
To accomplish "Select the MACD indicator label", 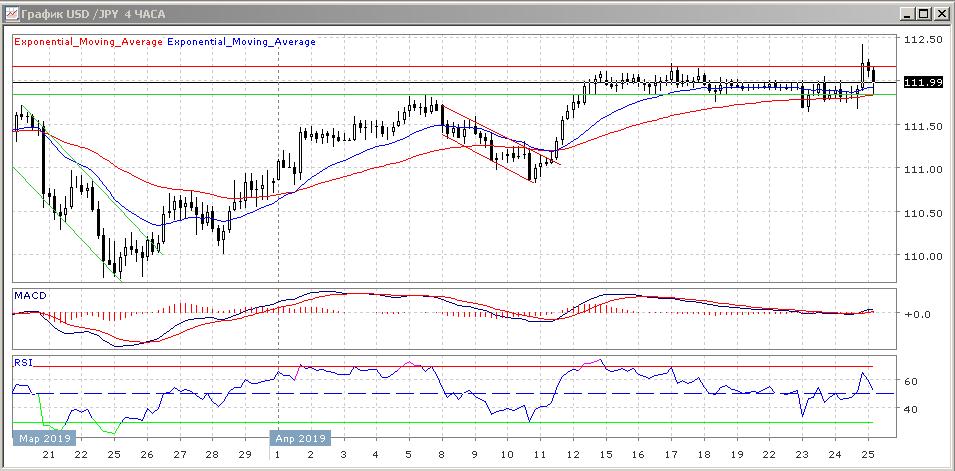I will pos(29,296).
